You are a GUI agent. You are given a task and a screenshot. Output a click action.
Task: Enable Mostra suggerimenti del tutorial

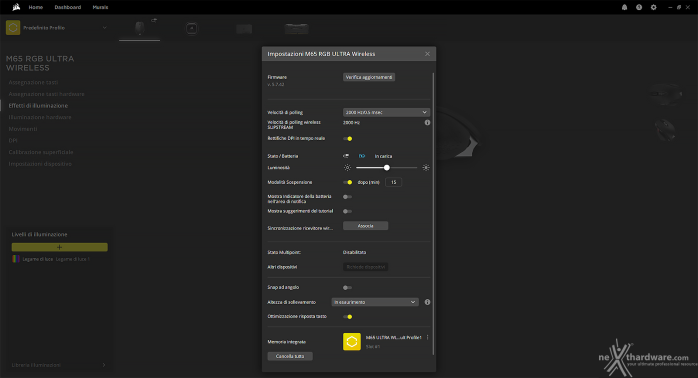[x=348, y=211]
